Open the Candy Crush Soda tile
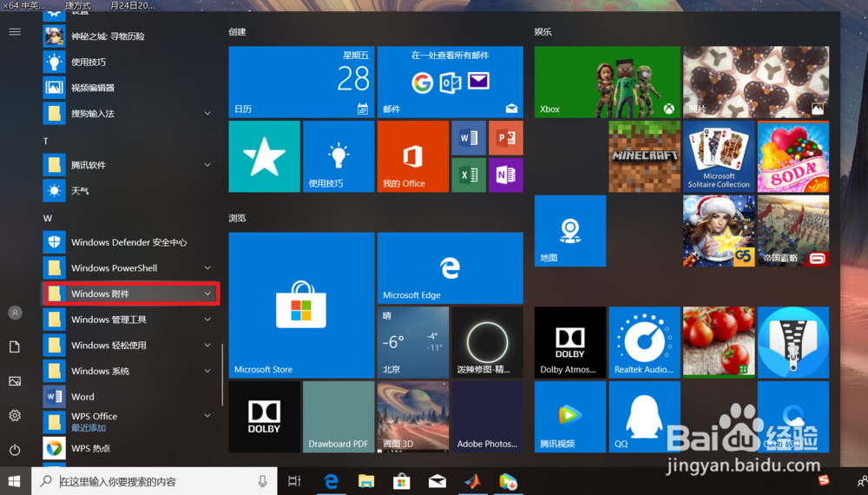Screen dimensions: 868x495 793,156
